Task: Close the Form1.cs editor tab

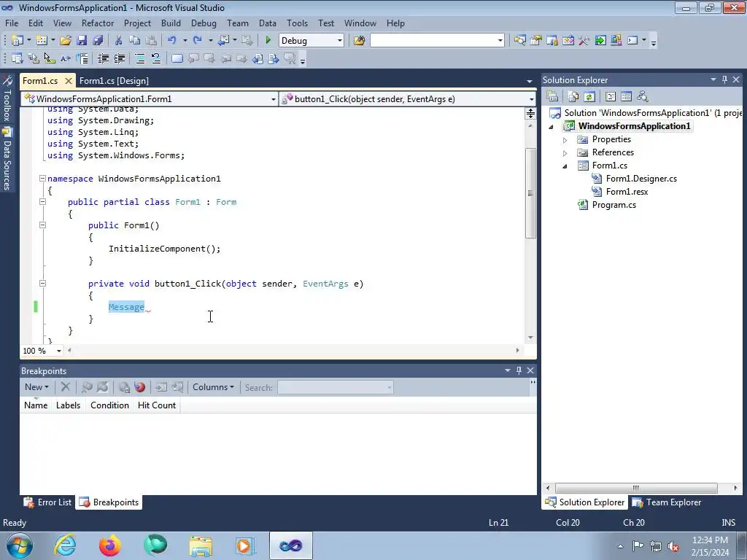Action: click(x=68, y=80)
